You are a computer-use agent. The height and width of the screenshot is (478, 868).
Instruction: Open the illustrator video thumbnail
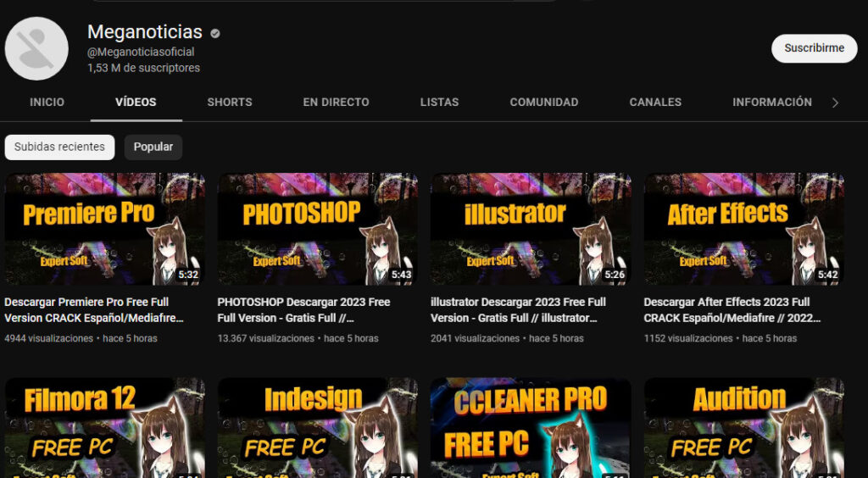pos(531,229)
